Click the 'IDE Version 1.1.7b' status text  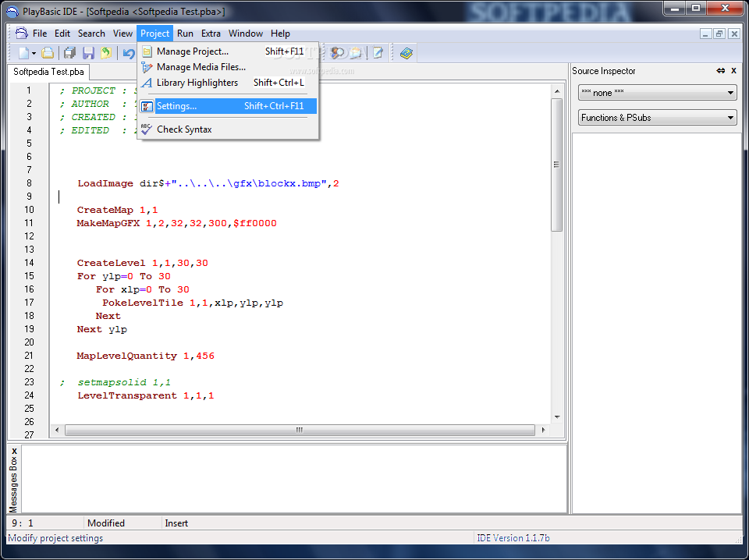click(513, 538)
